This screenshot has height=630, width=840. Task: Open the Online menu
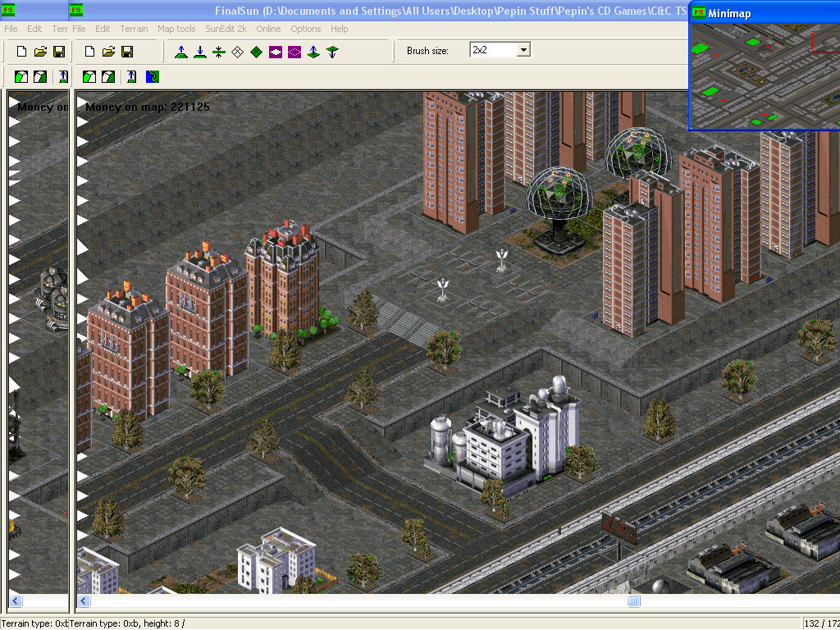(x=268, y=29)
